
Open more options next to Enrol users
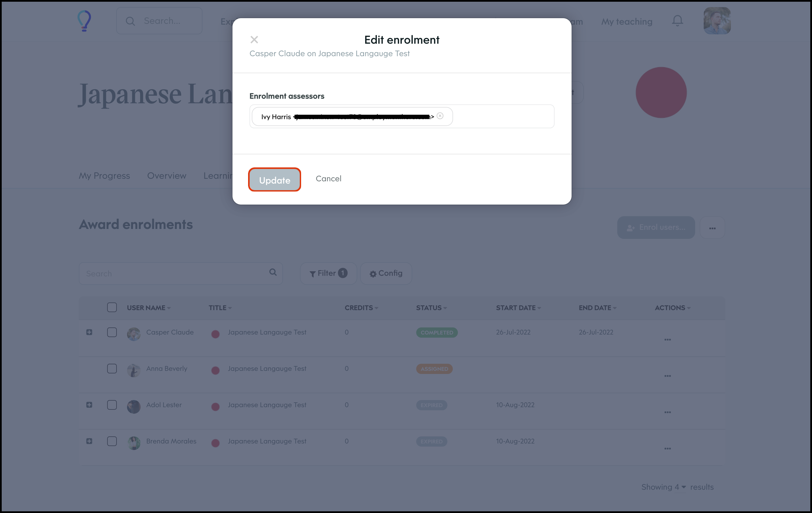click(x=712, y=228)
